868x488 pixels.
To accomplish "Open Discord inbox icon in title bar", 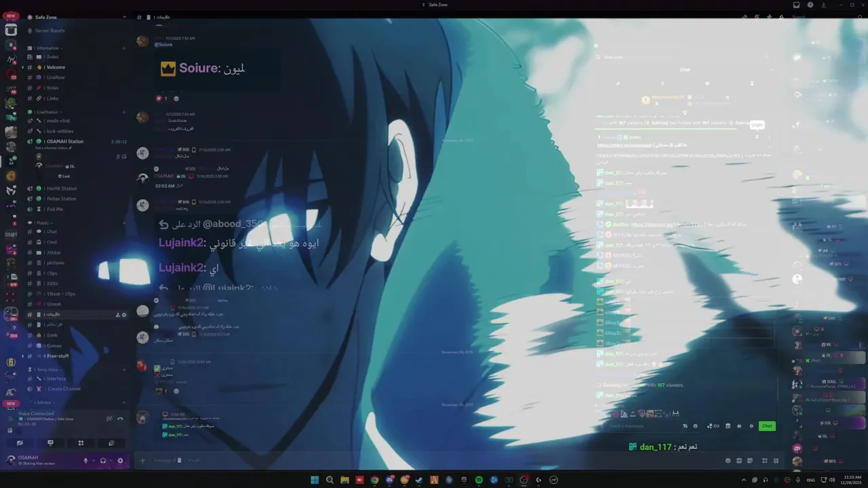I will pos(796,5).
